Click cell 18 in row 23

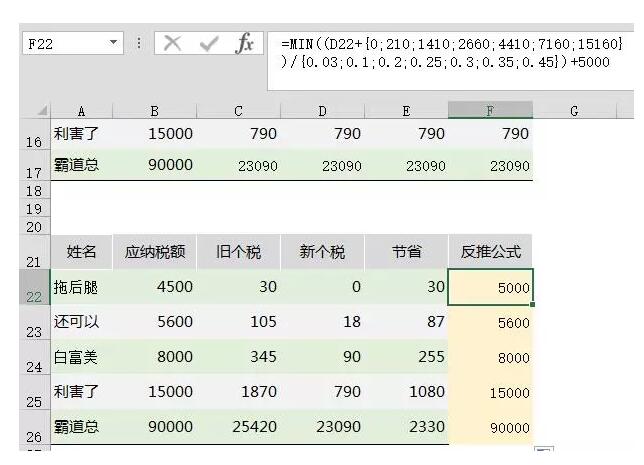click(322, 322)
